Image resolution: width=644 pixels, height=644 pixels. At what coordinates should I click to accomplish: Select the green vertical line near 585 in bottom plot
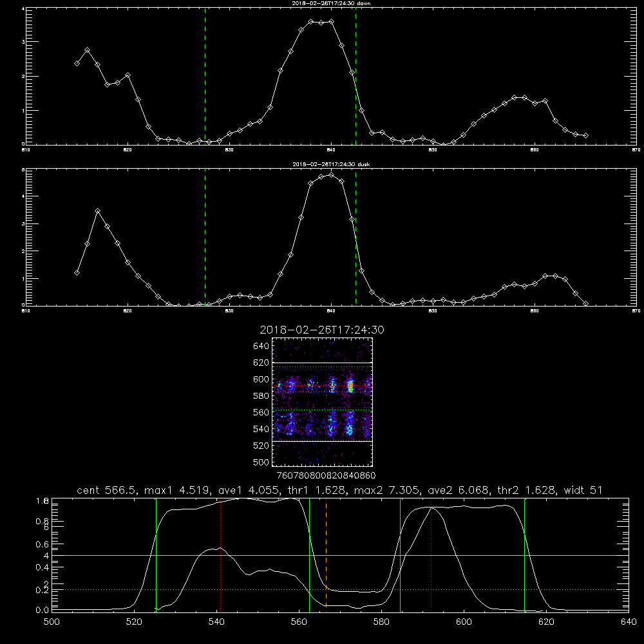[400, 554]
